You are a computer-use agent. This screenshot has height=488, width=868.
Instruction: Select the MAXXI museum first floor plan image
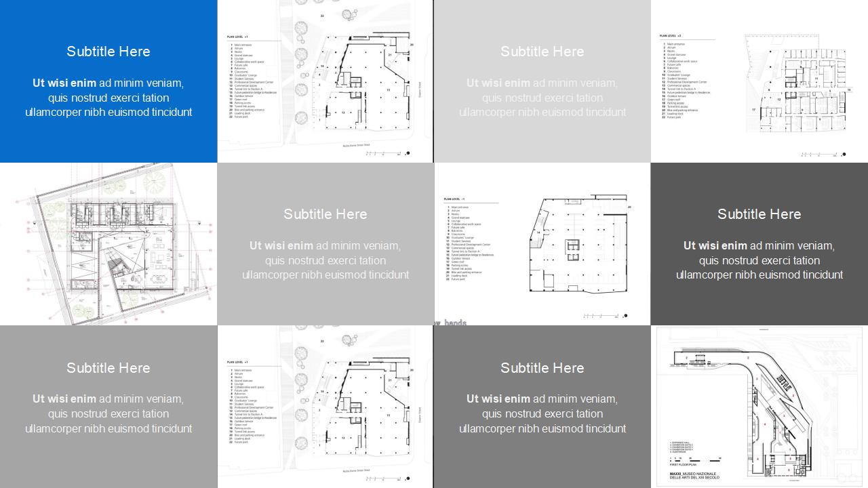[x=759, y=407]
